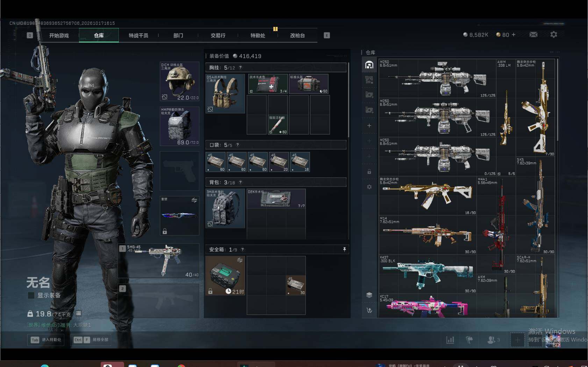588x367 pixels.
Task: Open the warehouse lock icon
Action: point(369,171)
